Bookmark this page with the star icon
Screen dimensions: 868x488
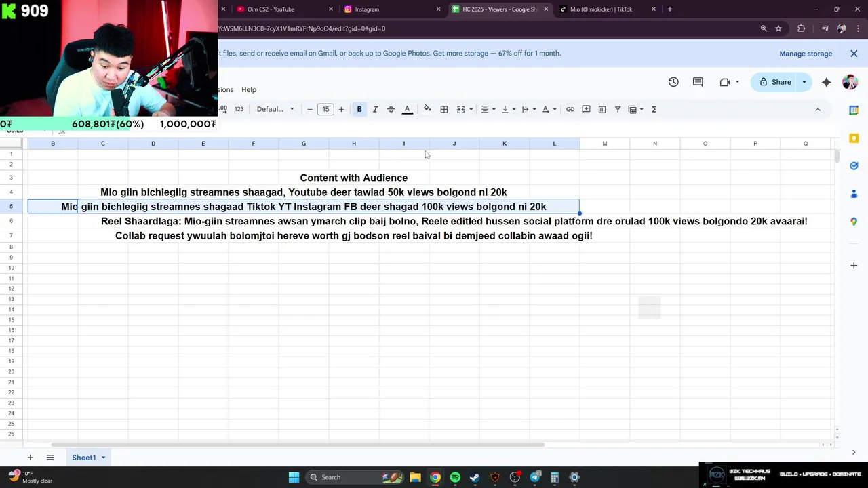[778, 28]
